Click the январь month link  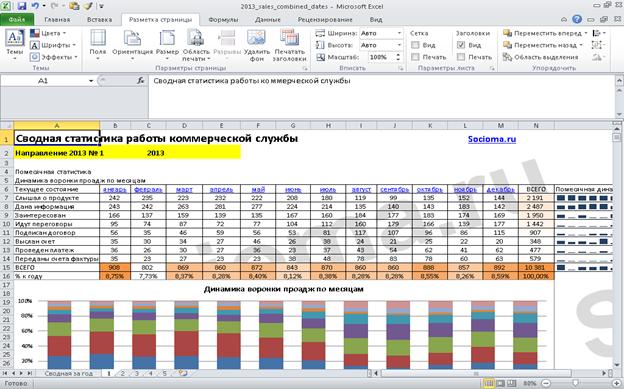[115, 190]
